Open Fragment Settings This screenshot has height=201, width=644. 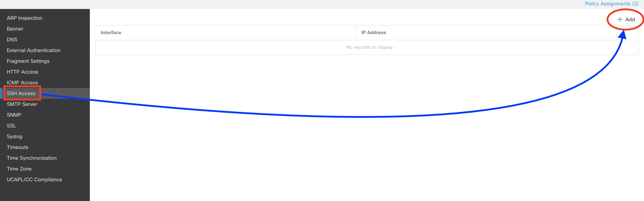click(28, 61)
